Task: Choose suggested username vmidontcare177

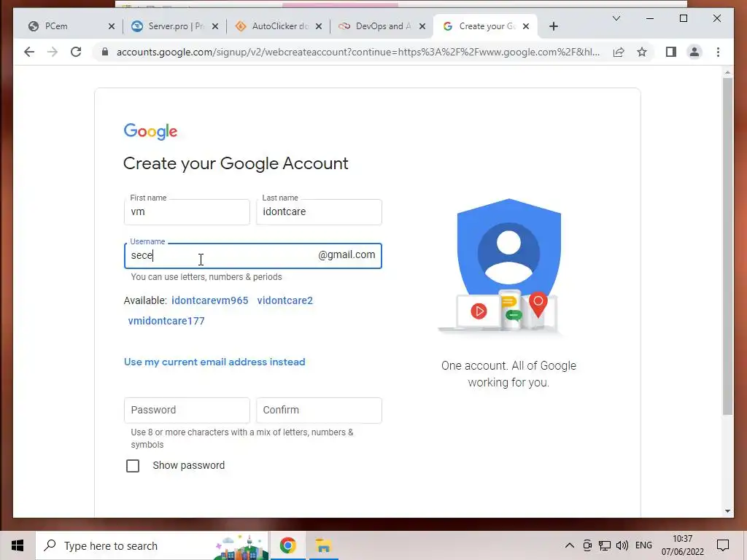Action: [x=166, y=321]
